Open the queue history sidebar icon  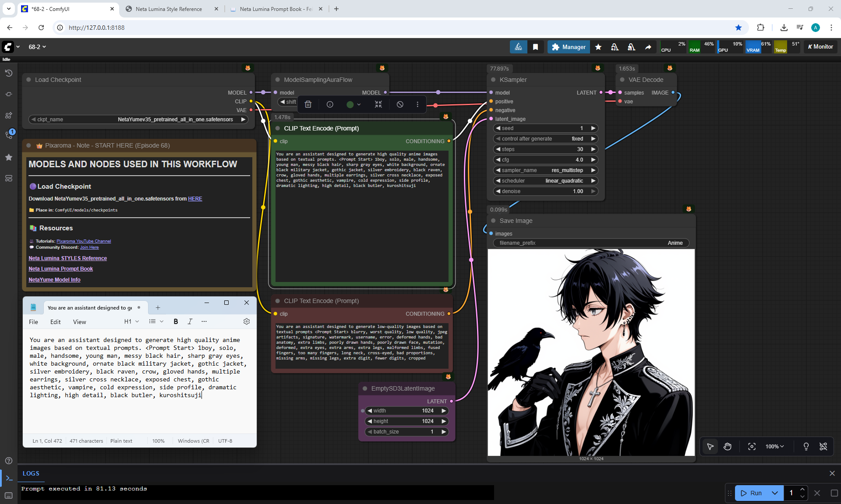coord(9,73)
